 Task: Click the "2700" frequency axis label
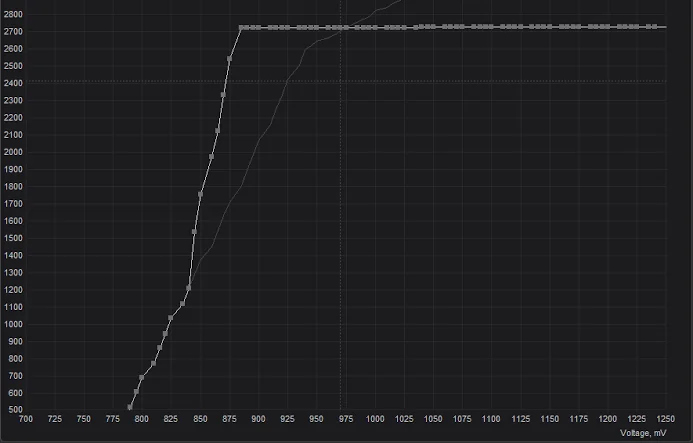[x=13, y=31]
